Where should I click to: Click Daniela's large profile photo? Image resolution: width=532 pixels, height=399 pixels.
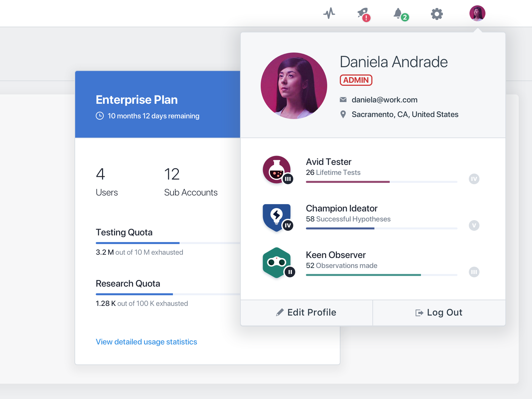294,85
